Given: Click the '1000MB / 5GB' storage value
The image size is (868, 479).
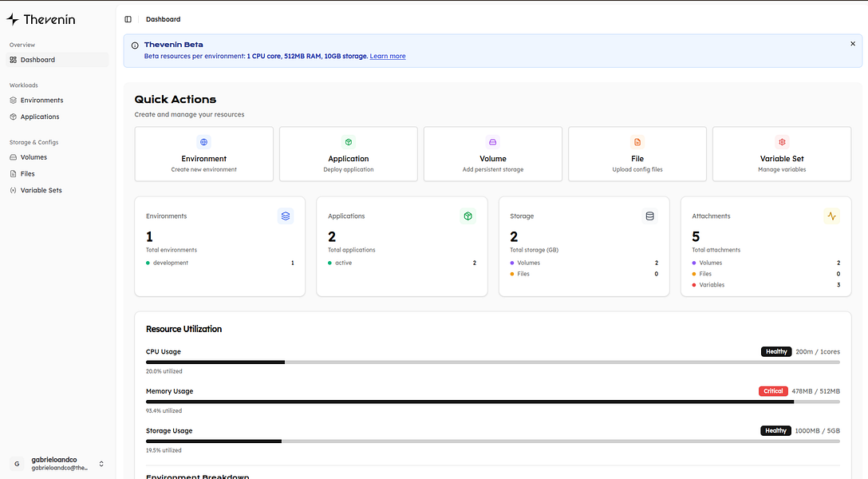Looking at the screenshot, I should (818, 431).
